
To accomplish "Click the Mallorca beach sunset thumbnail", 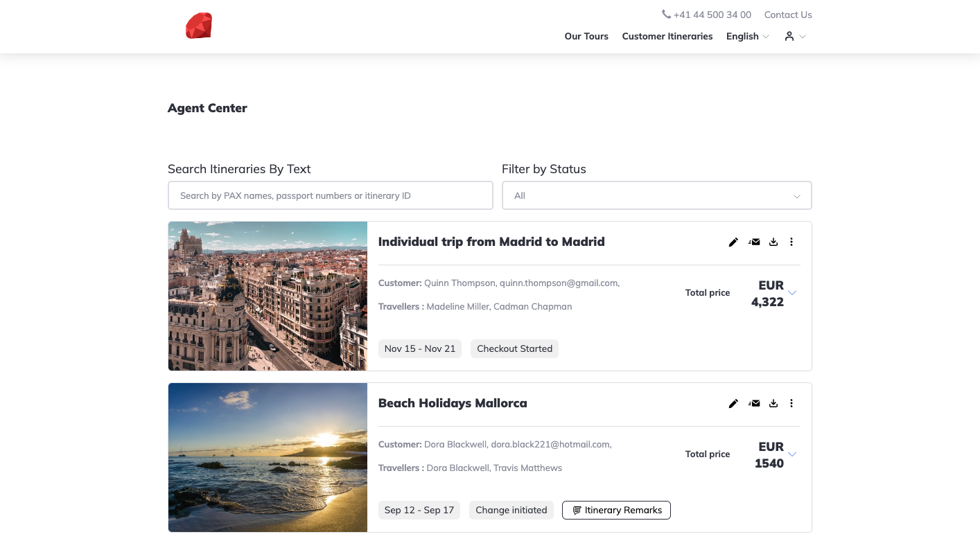I will (268, 457).
